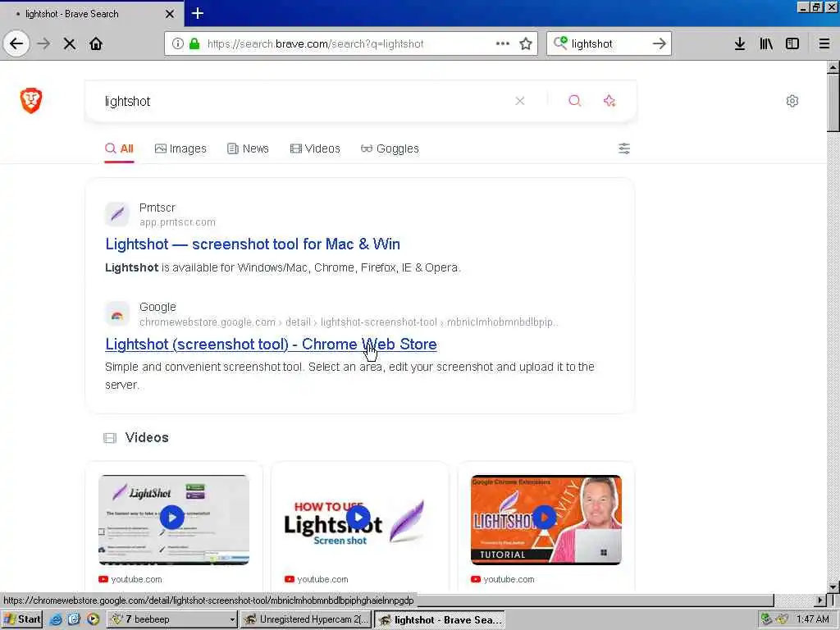Go back to the previous page
The width and height of the screenshot is (840, 630).
click(16, 43)
